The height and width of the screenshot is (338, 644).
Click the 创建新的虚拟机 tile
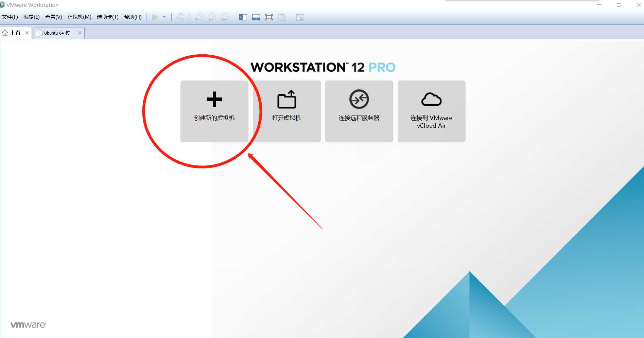pyautogui.click(x=214, y=111)
